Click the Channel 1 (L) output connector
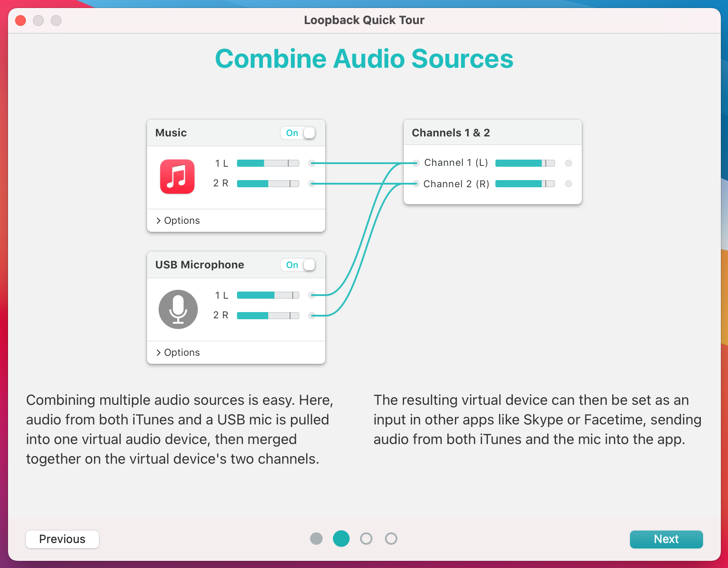 pyautogui.click(x=568, y=163)
